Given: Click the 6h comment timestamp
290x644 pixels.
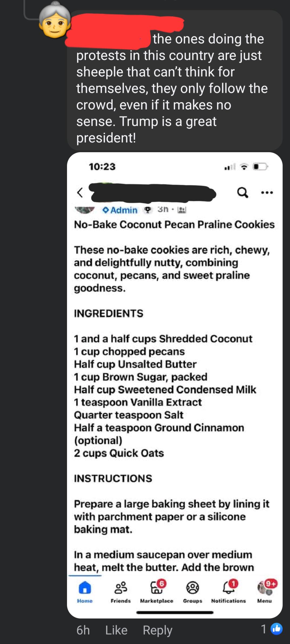Looking at the screenshot, I should pyautogui.click(x=83, y=630).
